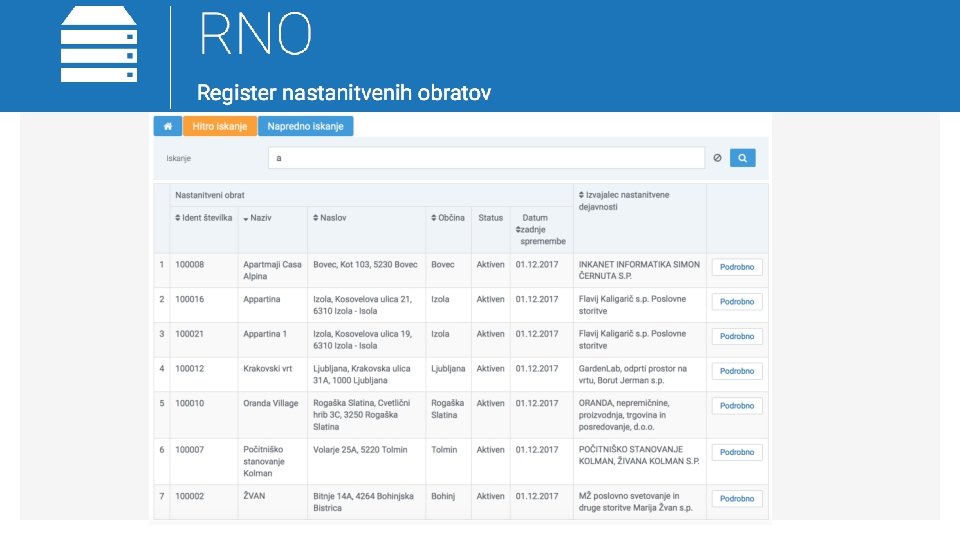Open Podrobno for Krakovski vrt
This screenshot has height=540, width=960.
pyautogui.click(x=737, y=371)
